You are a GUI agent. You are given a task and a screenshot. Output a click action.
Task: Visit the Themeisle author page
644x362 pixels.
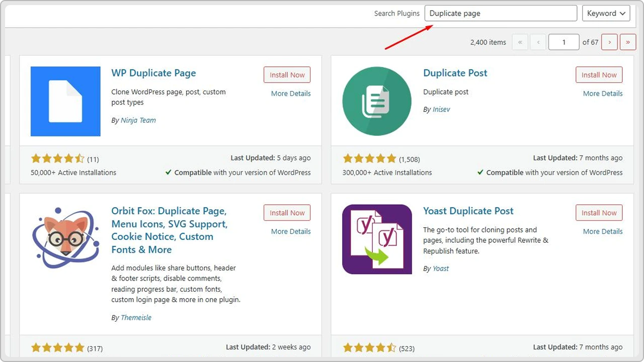[x=135, y=317]
